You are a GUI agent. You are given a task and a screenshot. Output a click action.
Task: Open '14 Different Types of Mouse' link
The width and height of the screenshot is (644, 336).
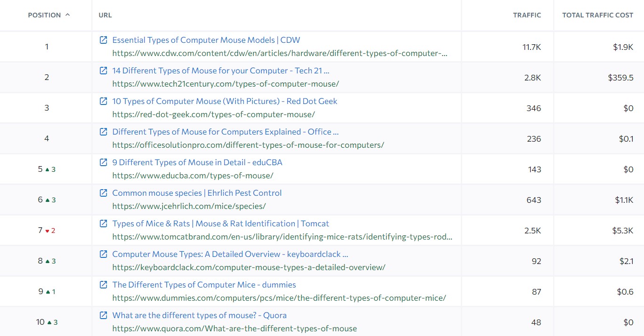click(221, 71)
